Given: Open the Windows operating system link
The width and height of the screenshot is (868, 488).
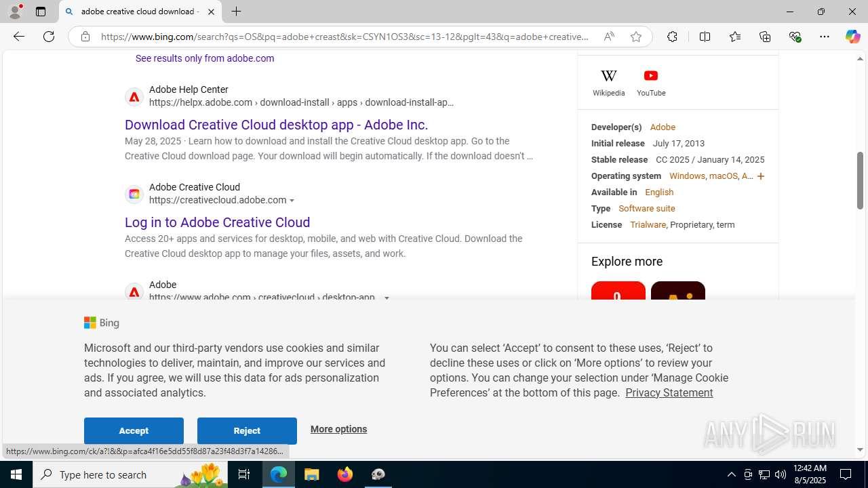Looking at the screenshot, I should click(687, 176).
